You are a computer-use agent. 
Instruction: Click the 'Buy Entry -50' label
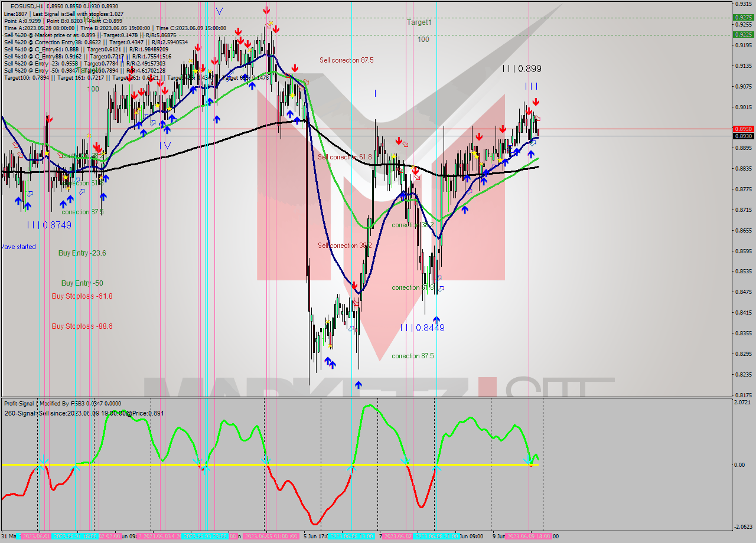82,283
